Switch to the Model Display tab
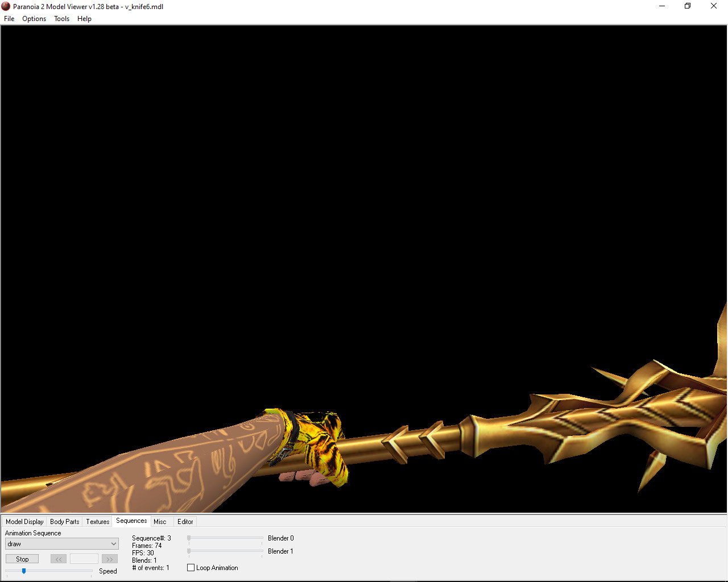Viewport: 728px width, 582px height. click(24, 522)
